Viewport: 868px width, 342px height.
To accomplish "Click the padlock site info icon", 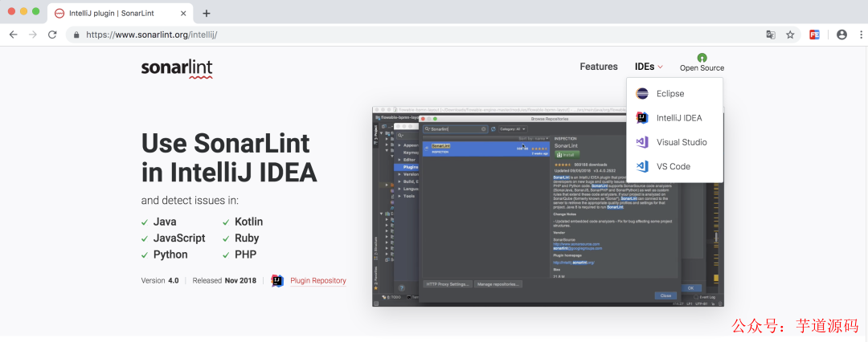I will point(76,35).
